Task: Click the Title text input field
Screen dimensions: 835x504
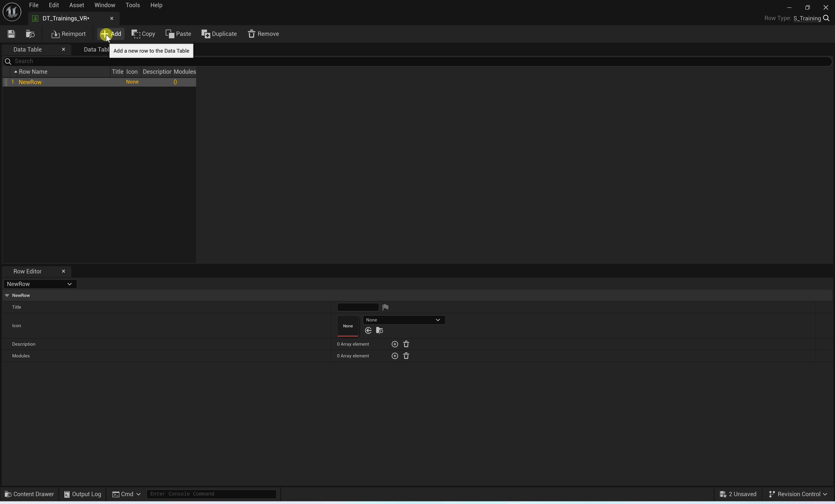Action: point(357,307)
